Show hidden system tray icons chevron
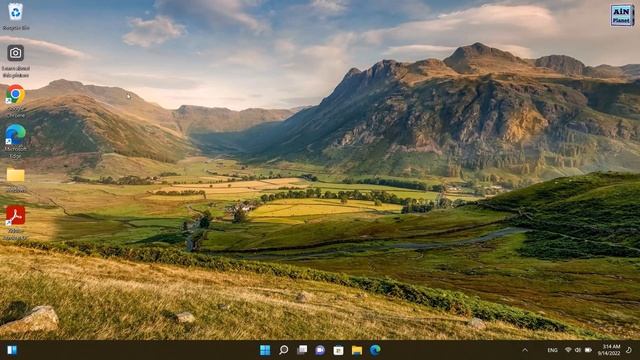Image resolution: width=640 pixels, height=360 pixels. tap(525, 350)
